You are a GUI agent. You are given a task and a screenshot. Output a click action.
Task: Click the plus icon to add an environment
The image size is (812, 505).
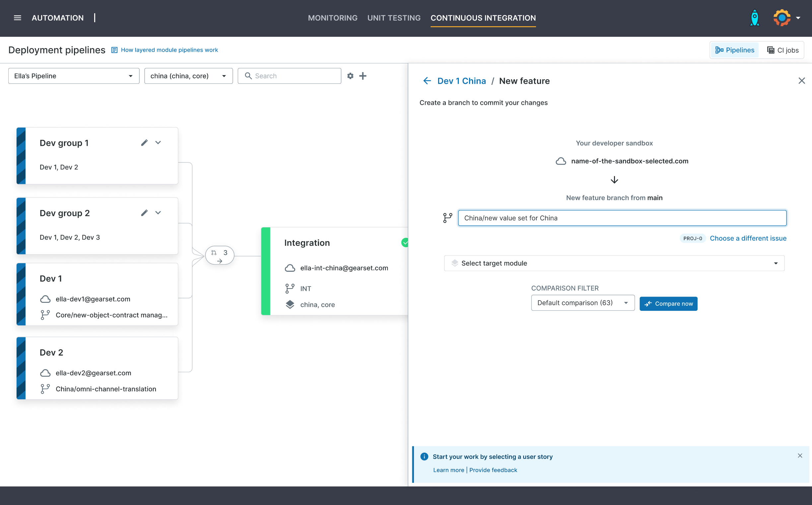pos(363,76)
